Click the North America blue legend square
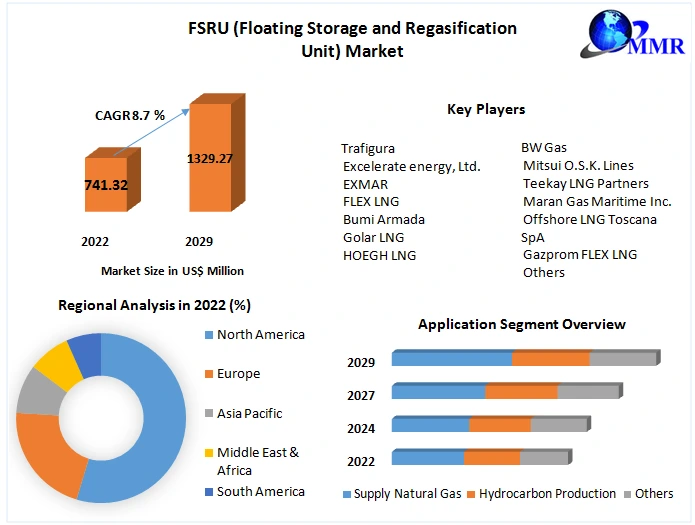The height and width of the screenshot is (525, 695). [209, 335]
